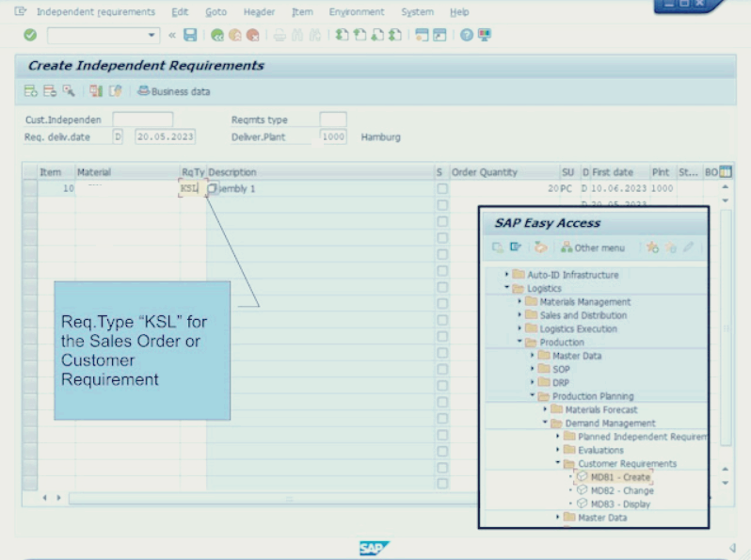Viewport: 751px width, 560px height.
Task: Expand the Materials Management folder
Action: pyautogui.click(x=519, y=301)
